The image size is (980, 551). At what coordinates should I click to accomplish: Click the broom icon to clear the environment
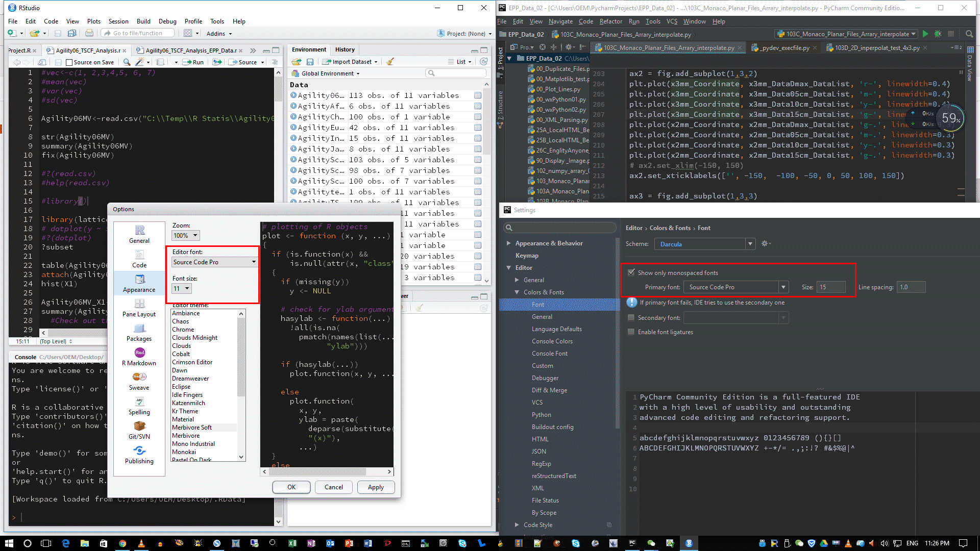point(390,62)
